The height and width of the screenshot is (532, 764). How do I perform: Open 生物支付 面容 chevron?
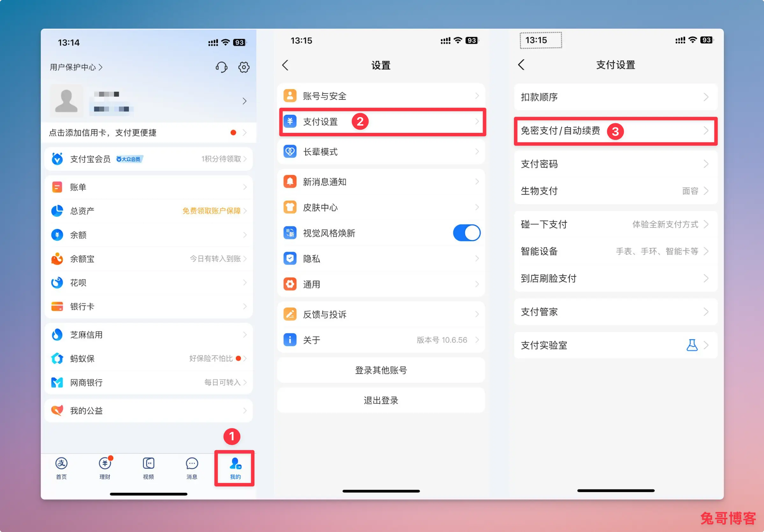tap(706, 191)
